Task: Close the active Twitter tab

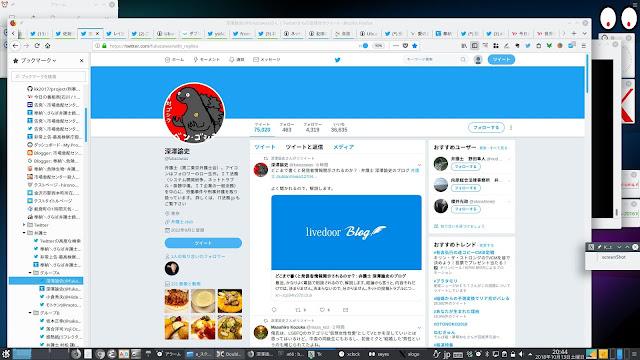Action: 97,33
